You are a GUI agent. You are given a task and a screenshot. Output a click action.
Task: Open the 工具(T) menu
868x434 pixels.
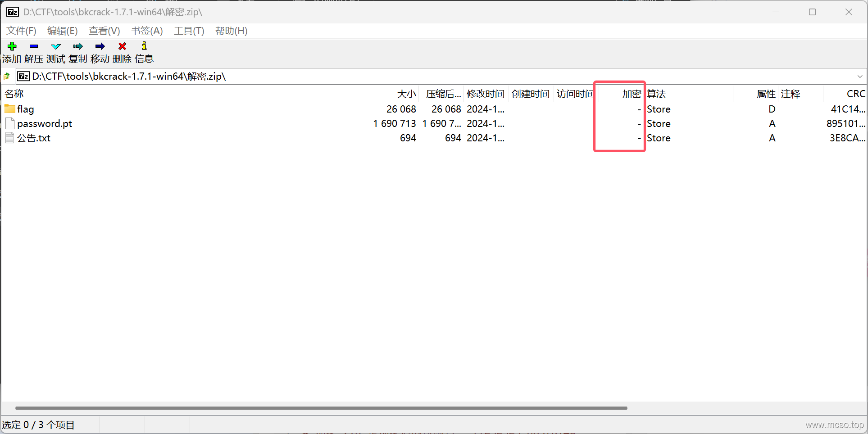(x=189, y=31)
